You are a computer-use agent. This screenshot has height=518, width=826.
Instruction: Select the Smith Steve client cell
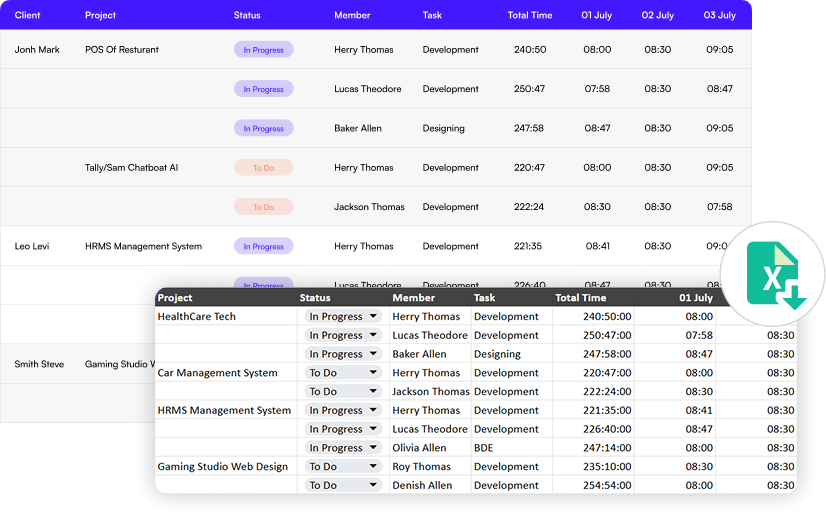coord(39,364)
